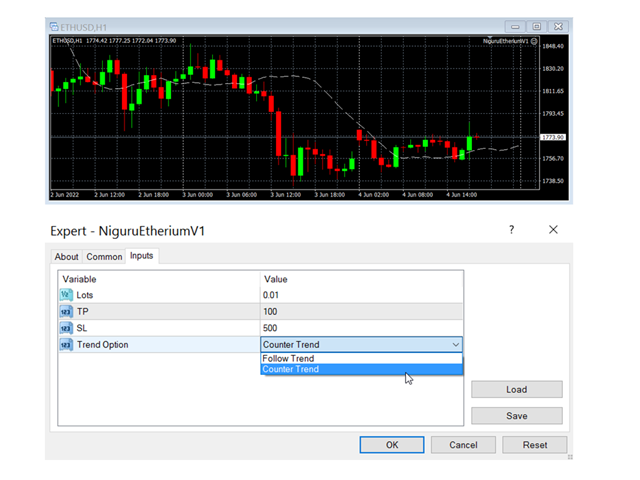Grab the dialog resize grip corner
This screenshot has height=480, width=640.
point(570,457)
